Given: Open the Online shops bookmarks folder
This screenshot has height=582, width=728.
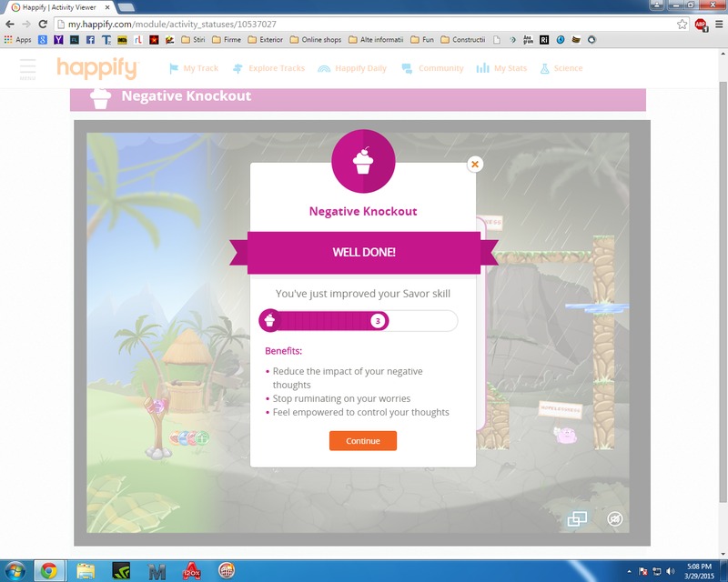Looking at the screenshot, I should pyautogui.click(x=316, y=40).
